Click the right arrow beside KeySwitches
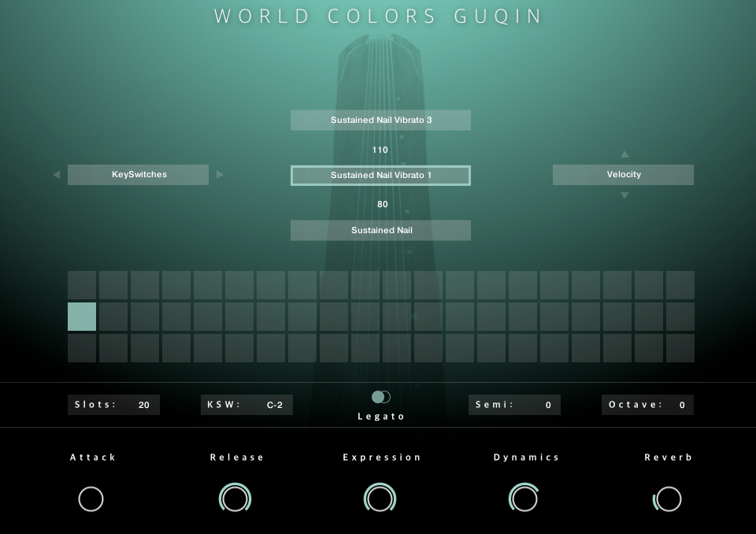Screen dimensions: 756x534 coord(220,175)
